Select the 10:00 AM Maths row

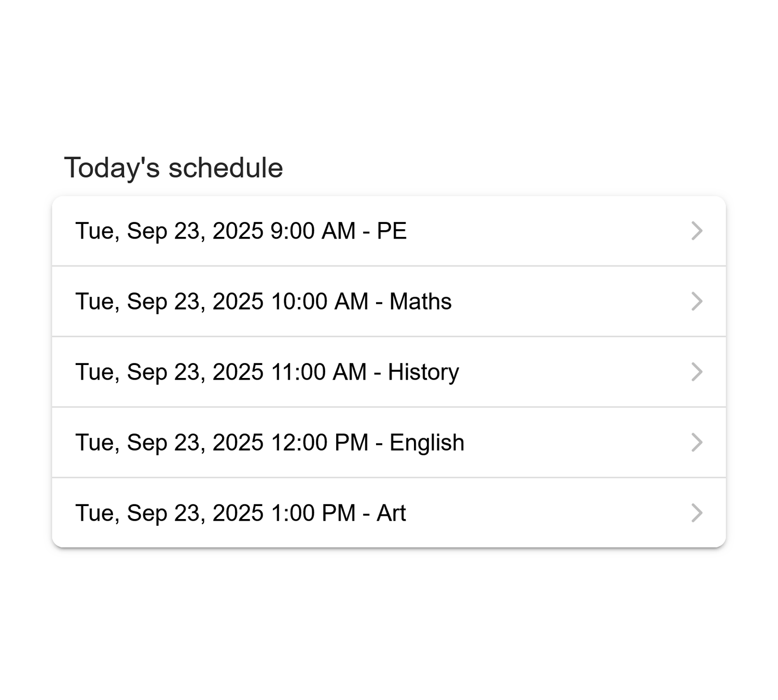[x=363, y=301]
